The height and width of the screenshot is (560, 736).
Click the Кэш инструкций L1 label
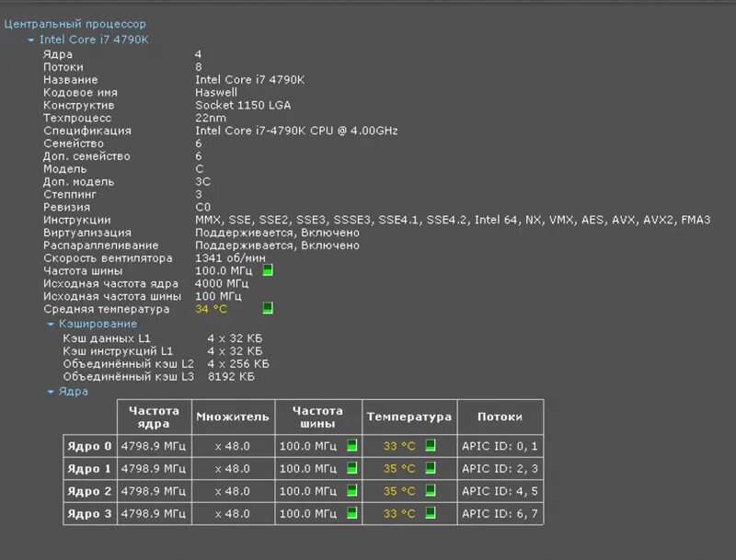click(x=118, y=351)
